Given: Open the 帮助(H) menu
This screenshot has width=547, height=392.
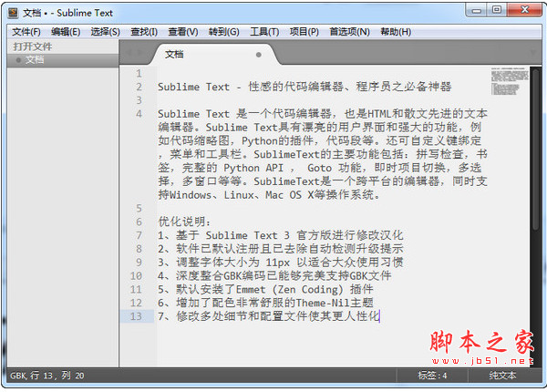Looking at the screenshot, I should pos(396,32).
